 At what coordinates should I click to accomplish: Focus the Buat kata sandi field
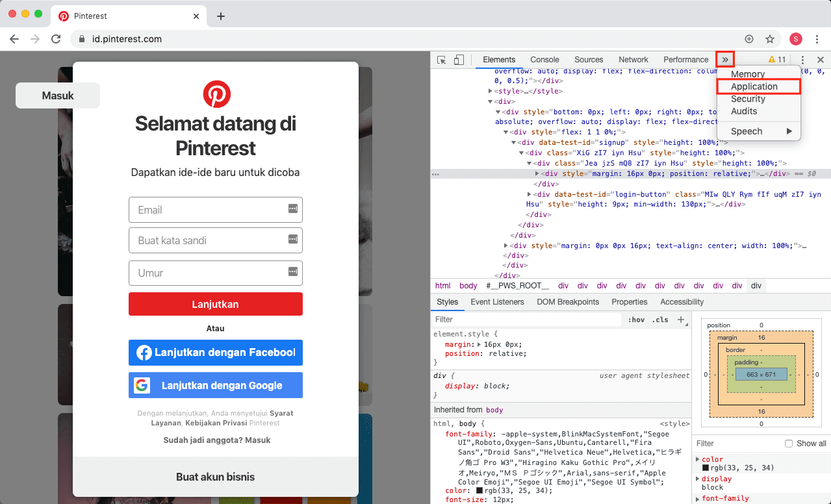click(216, 240)
